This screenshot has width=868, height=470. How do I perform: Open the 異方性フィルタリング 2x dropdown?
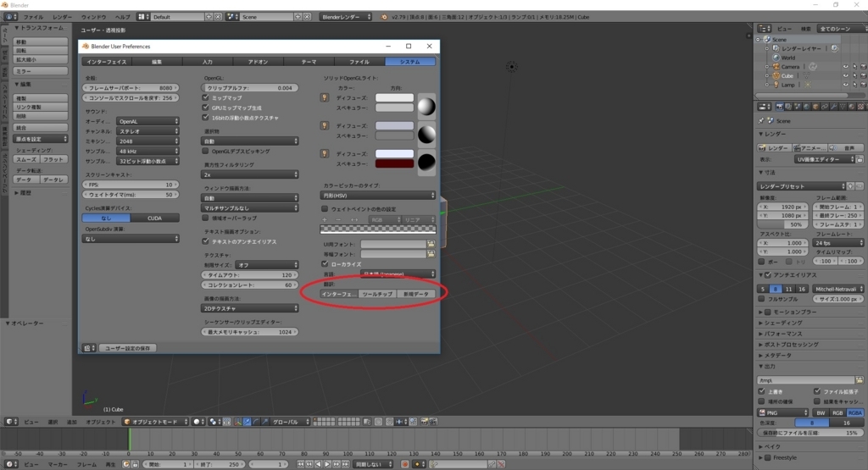pyautogui.click(x=250, y=174)
